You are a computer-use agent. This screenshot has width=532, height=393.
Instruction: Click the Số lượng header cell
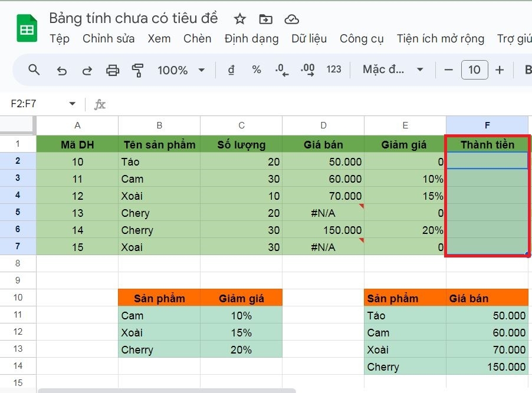click(x=241, y=144)
